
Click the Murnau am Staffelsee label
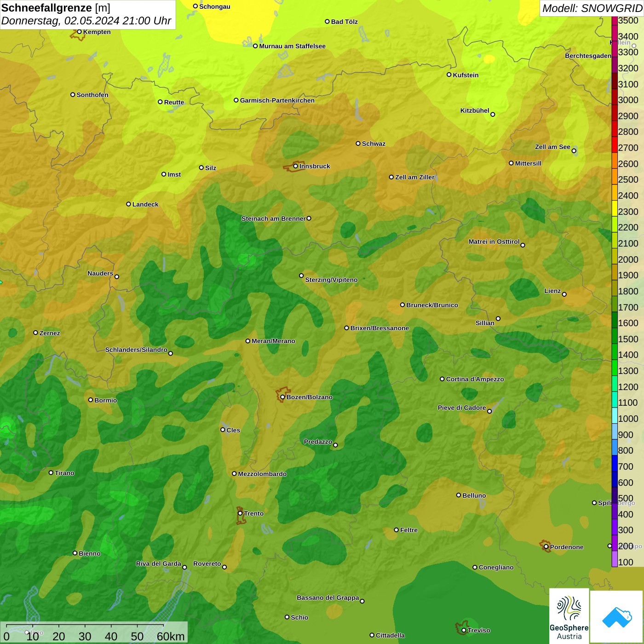(x=292, y=46)
